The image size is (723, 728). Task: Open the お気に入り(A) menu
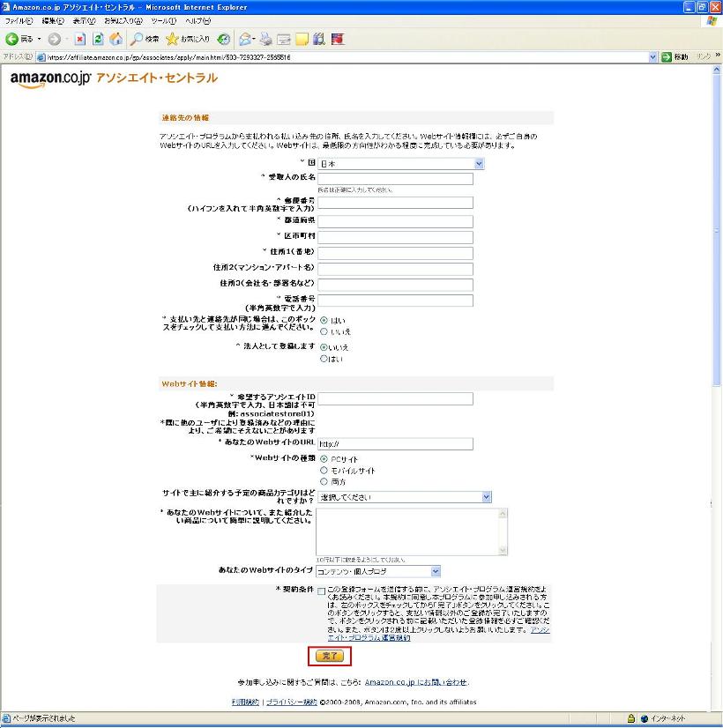point(123,21)
